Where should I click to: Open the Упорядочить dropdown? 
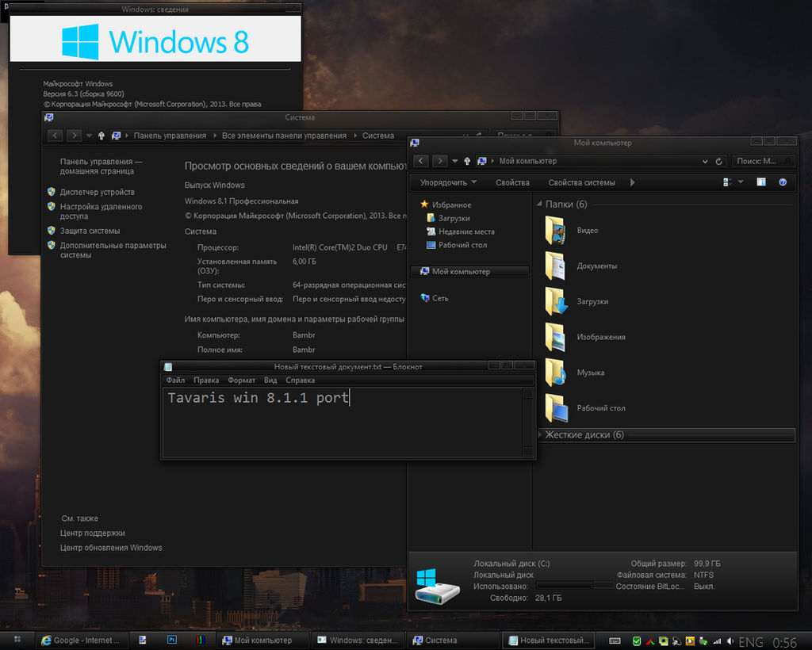tap(449, 182)
